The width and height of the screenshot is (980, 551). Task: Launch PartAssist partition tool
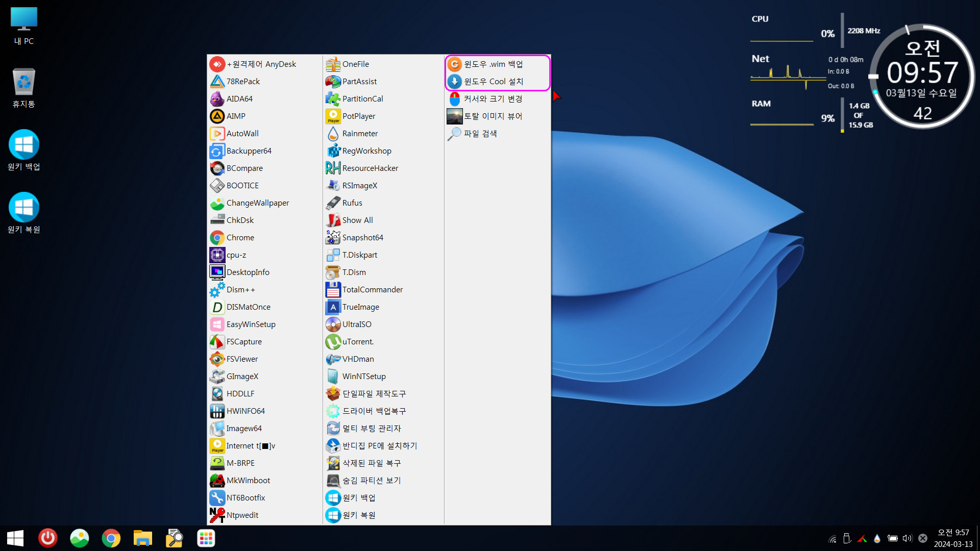click(383, 81)
